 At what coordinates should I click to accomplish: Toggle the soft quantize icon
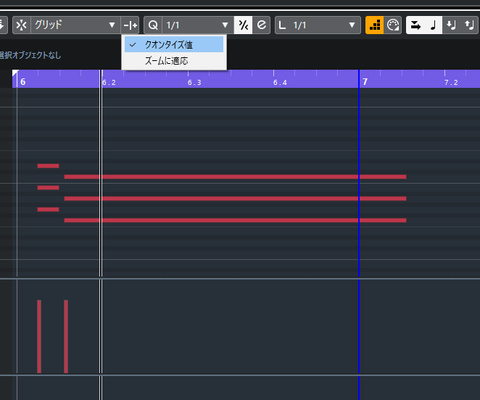tap(243, 25)
